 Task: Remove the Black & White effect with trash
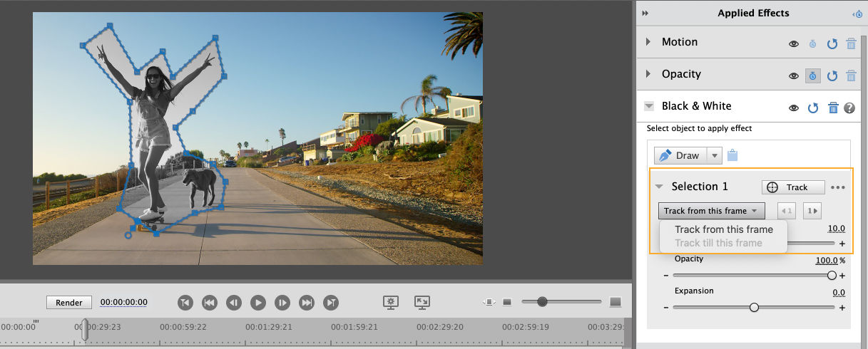[832, 108]
